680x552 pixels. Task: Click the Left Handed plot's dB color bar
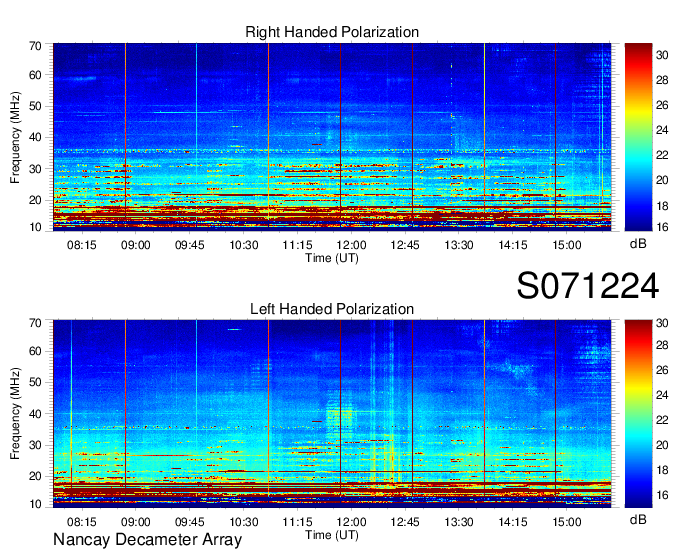pyautogui.click(x=638, y=414)
